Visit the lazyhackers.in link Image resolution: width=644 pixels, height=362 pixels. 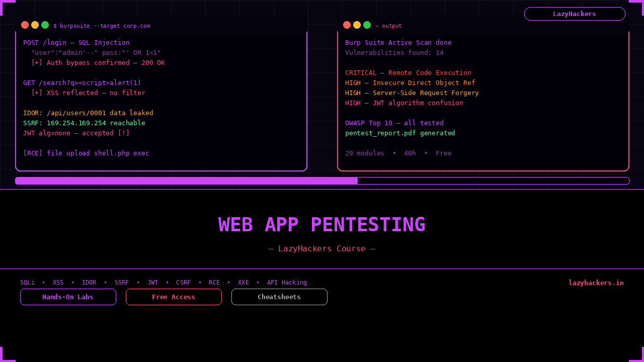tap(596, 283)
